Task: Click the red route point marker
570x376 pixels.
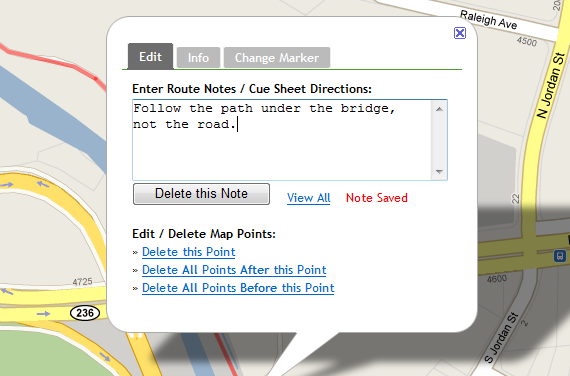Action: 96,78
